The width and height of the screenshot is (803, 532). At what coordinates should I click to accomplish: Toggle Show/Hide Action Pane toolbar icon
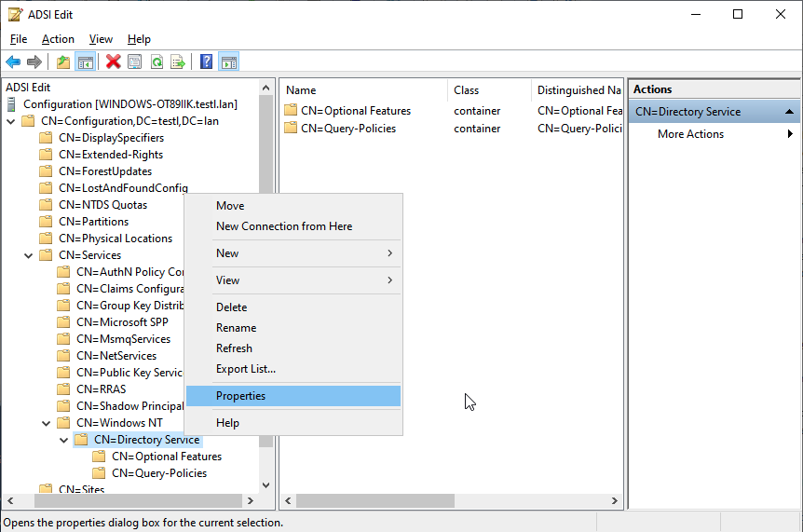tap(228, 62)
